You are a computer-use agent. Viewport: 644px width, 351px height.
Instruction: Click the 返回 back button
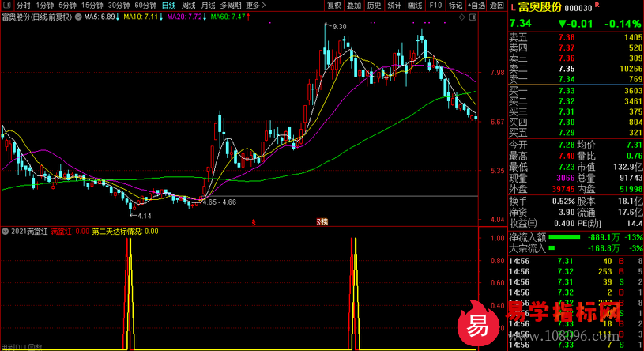coord(497,6)
